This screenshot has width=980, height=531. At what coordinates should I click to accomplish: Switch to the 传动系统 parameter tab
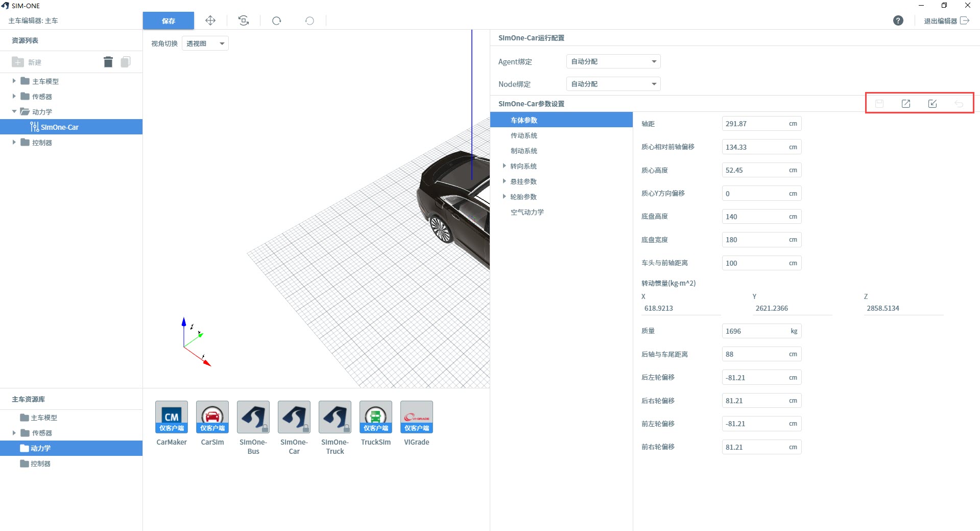524,136
